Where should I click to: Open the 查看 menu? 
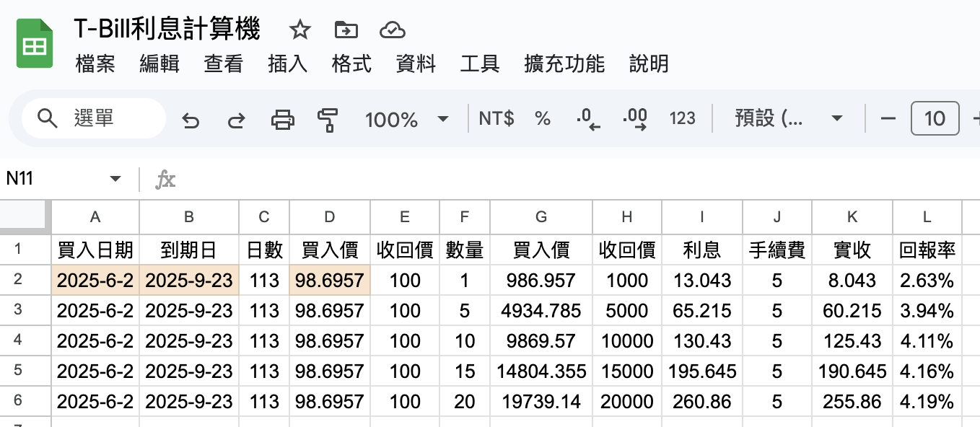[x=223, y=64]
